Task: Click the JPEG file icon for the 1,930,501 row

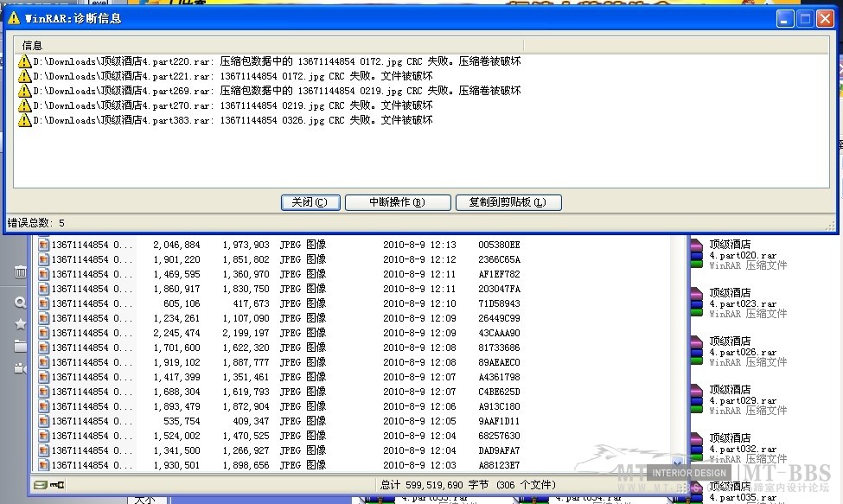Action: 43,465
